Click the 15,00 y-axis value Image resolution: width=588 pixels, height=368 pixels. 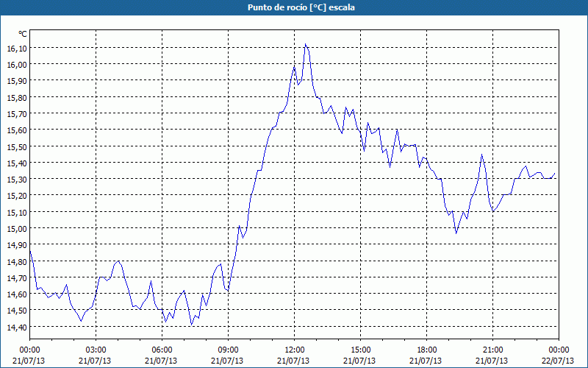[x=17, y=228]
